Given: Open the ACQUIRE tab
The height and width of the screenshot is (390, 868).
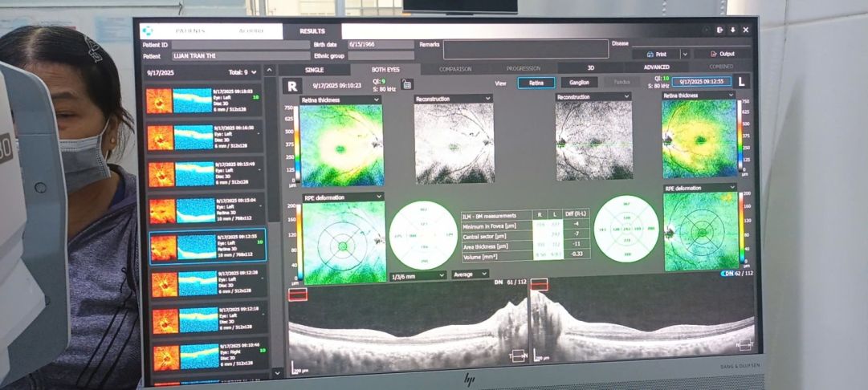Looking at the screenshot, I should click(251, 31).
